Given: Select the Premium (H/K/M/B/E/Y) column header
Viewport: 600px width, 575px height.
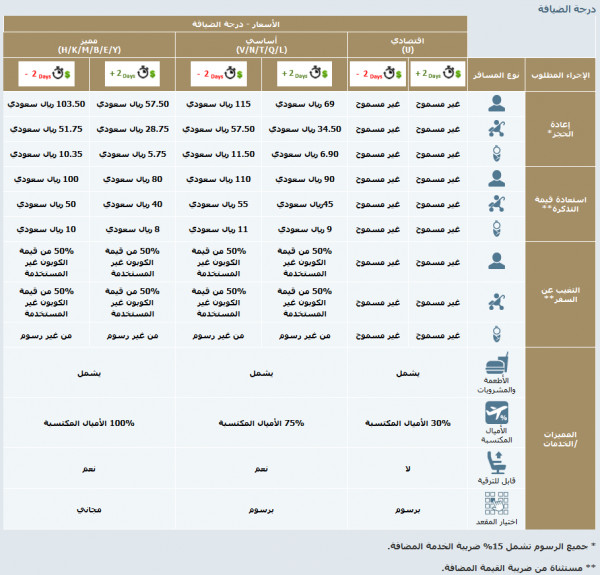Looking at the screenshot, I should click(x=89, y=44).
